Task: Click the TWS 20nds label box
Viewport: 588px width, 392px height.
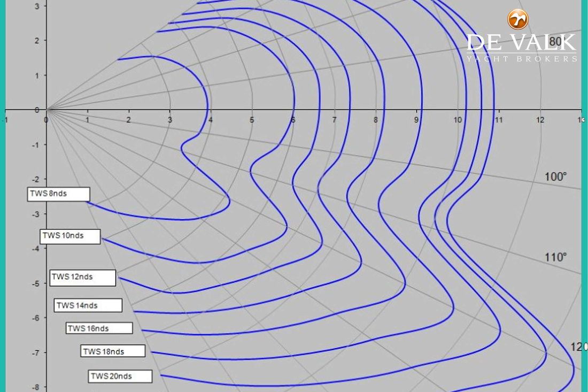Action: [120, 376]
